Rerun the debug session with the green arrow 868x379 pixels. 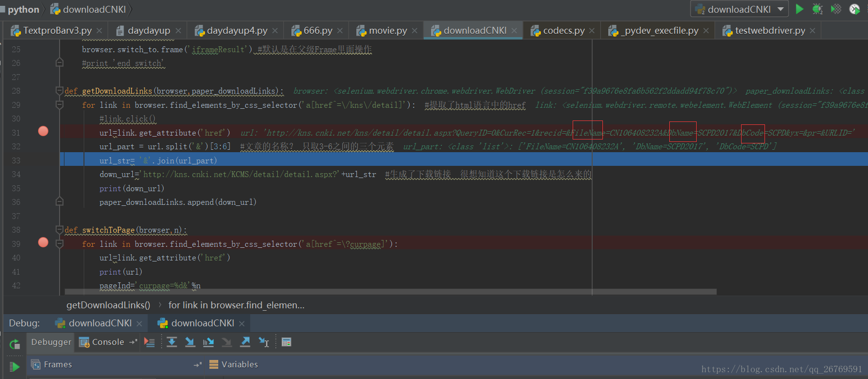[x=15, y=344]
